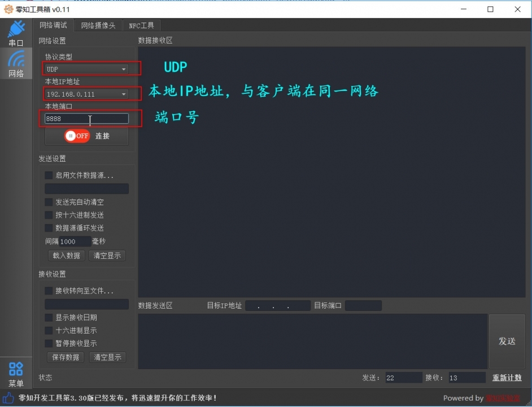The image size is (532, 407).
Task: Open the 本地IP地址 dropdown list
Action: [x=86, y=94]
